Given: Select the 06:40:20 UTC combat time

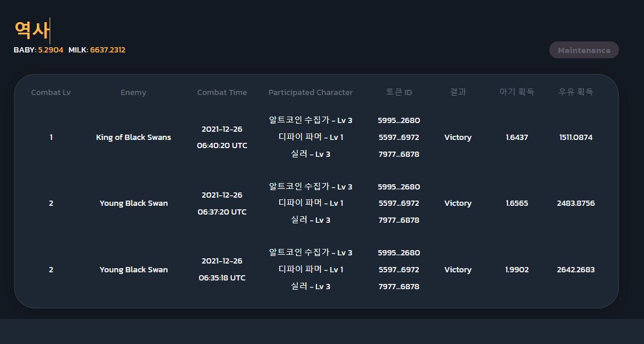Looking at the screenshot, I should tap(222, 146).
